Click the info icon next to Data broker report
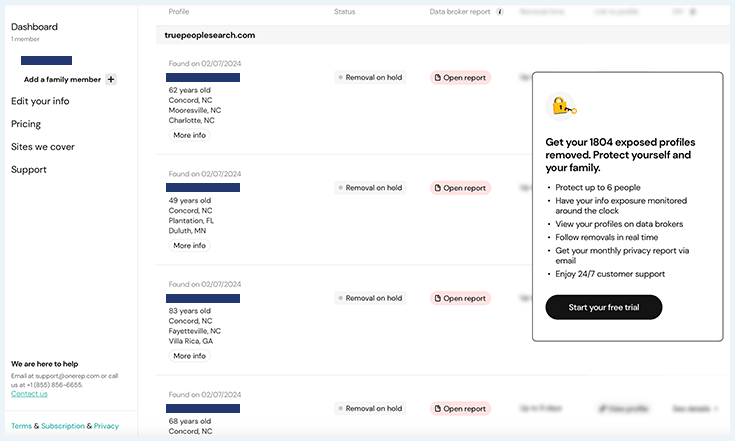 (x=500, y=12)
